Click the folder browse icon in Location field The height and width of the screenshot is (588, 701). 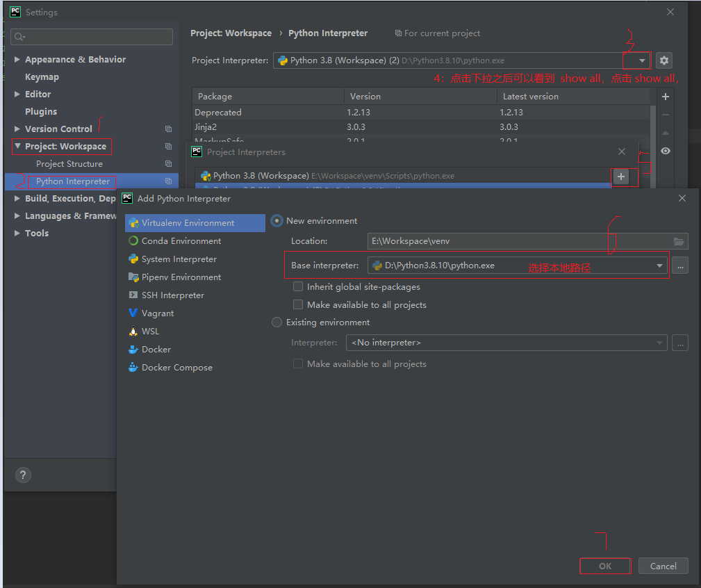pyautogui.click(x=679, y=241)
